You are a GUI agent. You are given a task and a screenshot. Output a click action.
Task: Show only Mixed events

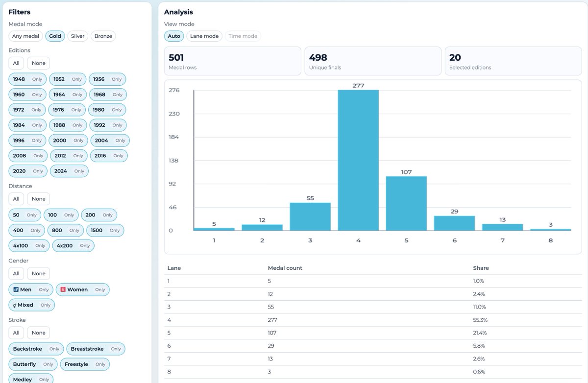click(46, 305)
